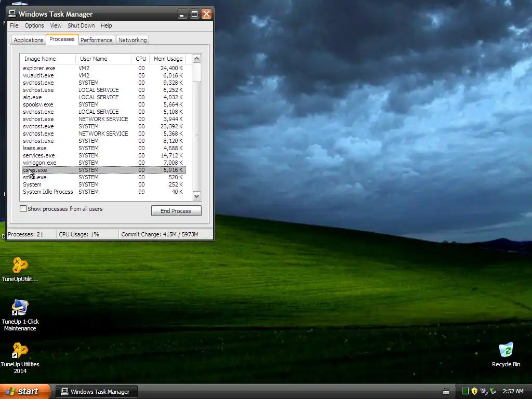Click process list scroll up arrow
This screenshot has height=399, width=532.
(x=197, y=59)
